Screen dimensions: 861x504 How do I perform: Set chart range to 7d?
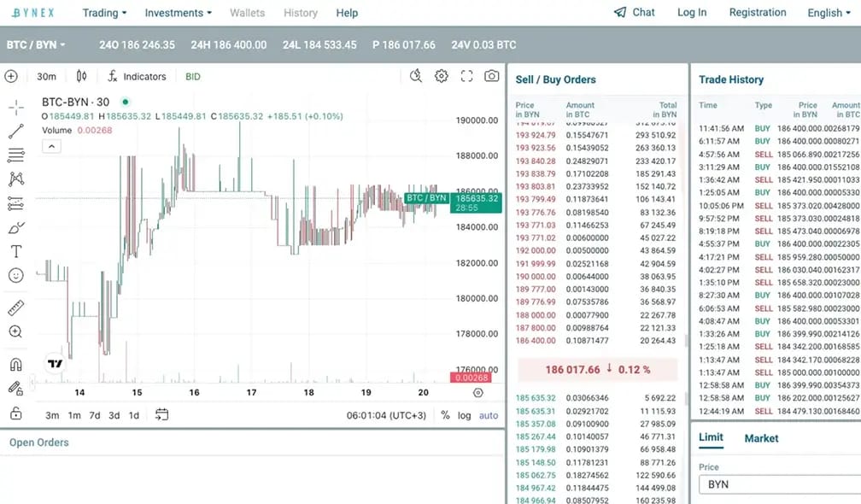pos(95,415)
